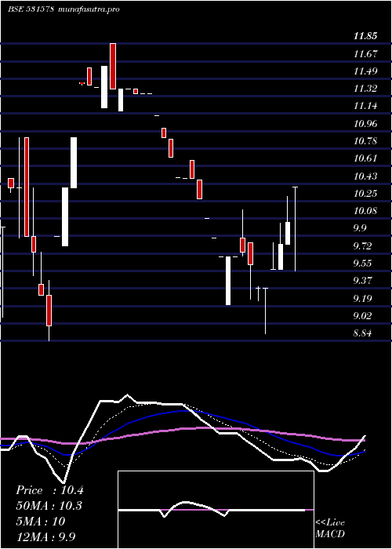
Task: Click the BSE 531578 munafasutra.pro title text
Action: click(x=64, y=9)
